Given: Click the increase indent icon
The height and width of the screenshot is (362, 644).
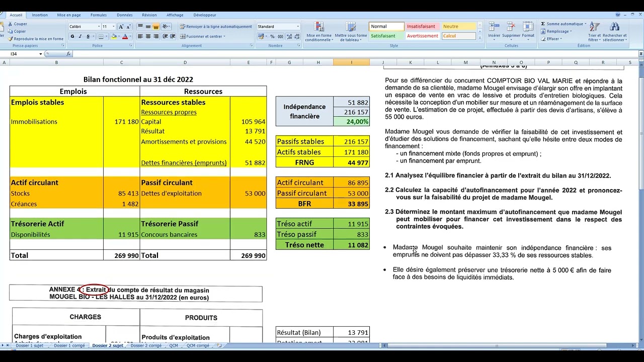Looking at the screenshot, I should click(x=173, y=37).
